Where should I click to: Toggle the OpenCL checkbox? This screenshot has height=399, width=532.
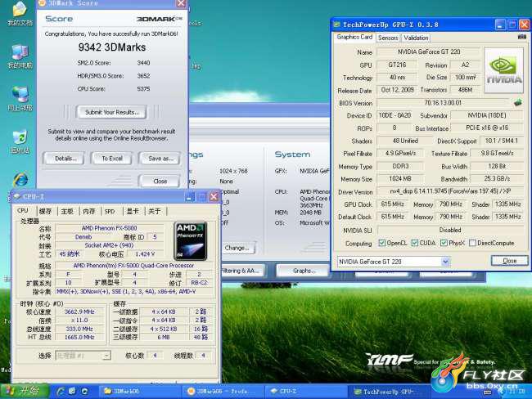[382, 243]
